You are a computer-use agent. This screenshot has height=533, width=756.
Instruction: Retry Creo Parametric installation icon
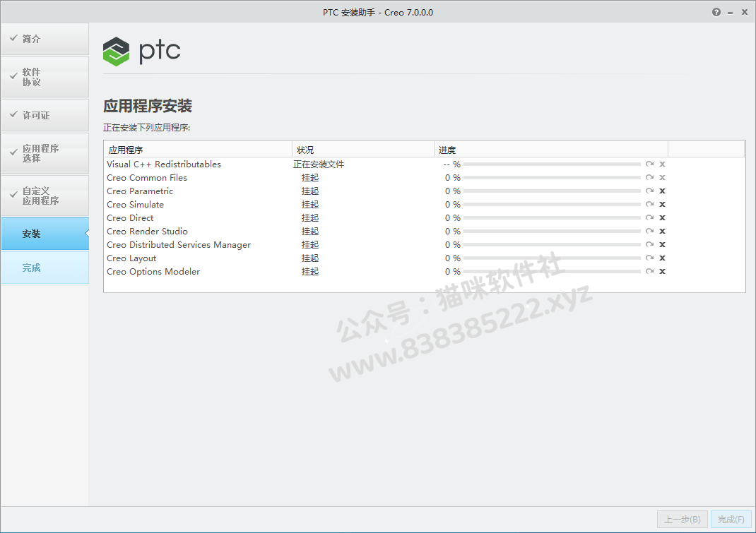coord(649,191)
